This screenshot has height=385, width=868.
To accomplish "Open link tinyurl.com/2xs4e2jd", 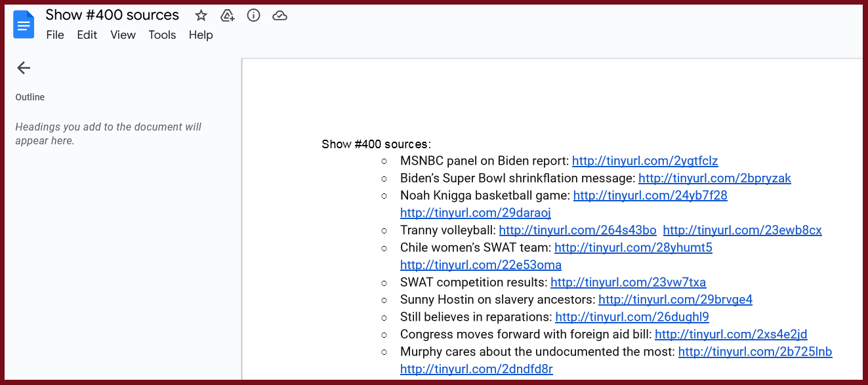I will [731, 334].
